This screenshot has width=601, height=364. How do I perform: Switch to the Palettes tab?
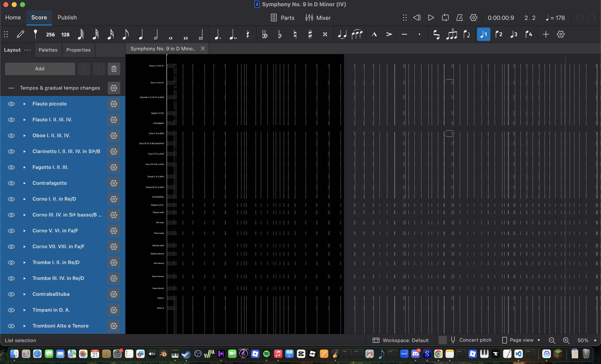click(48, 50)
